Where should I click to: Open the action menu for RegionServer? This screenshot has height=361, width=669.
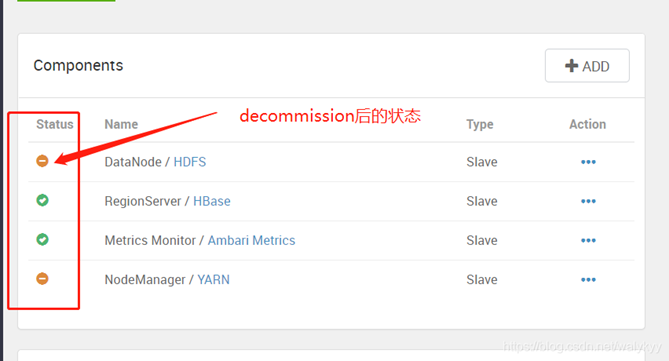point(588,201)
